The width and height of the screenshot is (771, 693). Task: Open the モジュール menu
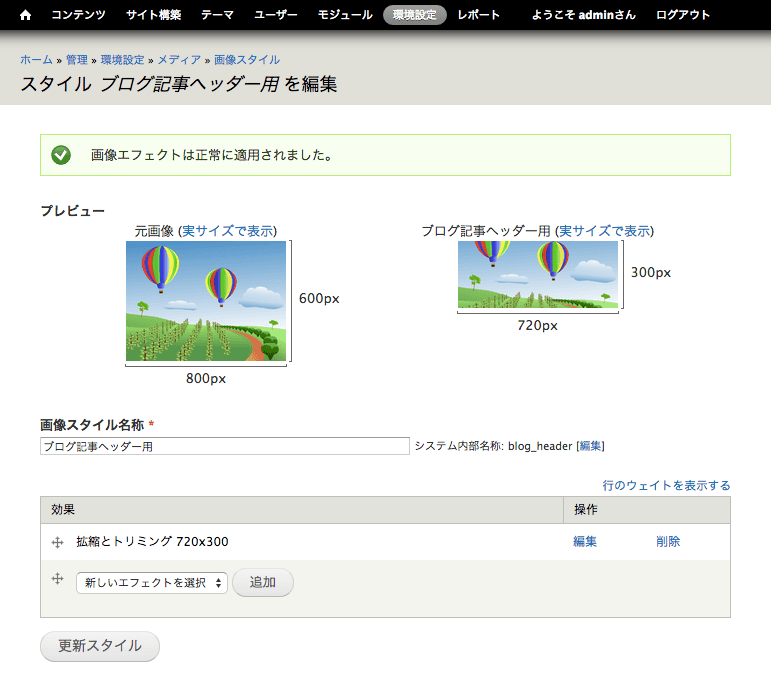[x=345, y=15]
